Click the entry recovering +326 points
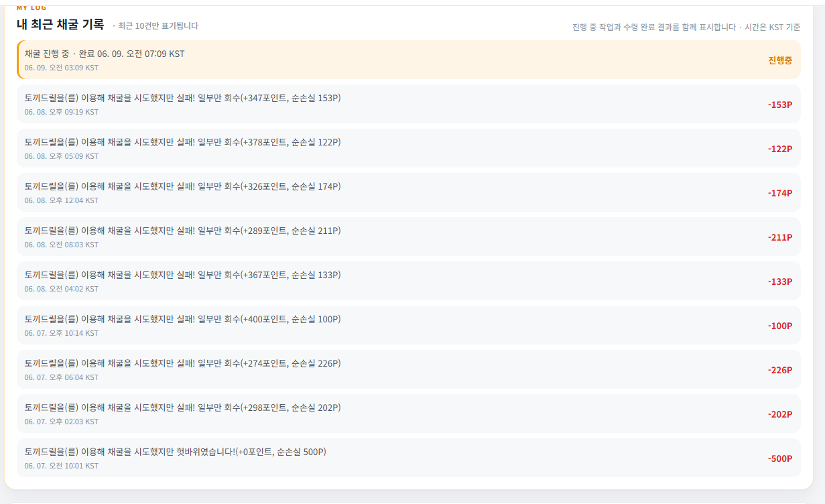Image resolution: width=825 pixels, height=504 pixels. pyautogui.click(x=409, y=192)
